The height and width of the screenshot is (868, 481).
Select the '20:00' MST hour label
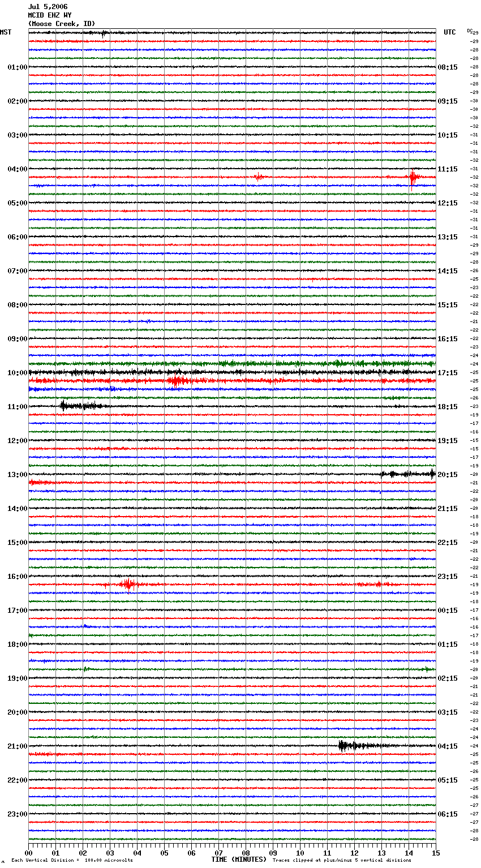coord(18,712)
